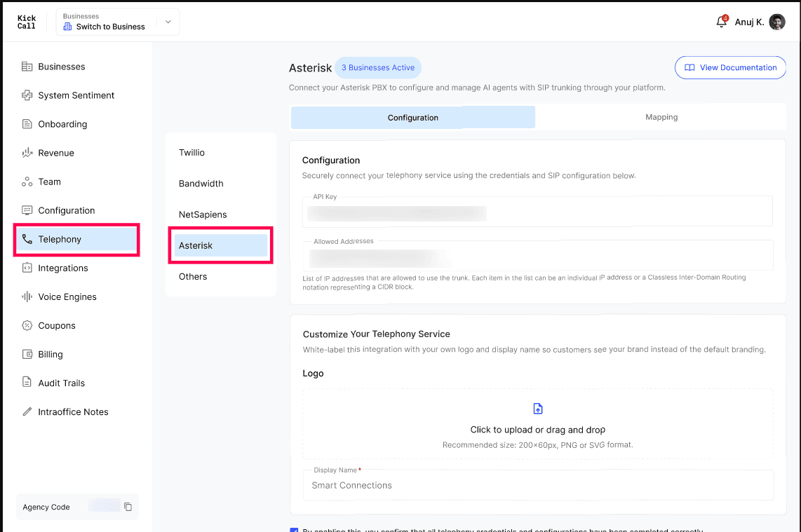Open the notifications bell
The height and width of the screenshot is (532, 801).
(721, 22)
